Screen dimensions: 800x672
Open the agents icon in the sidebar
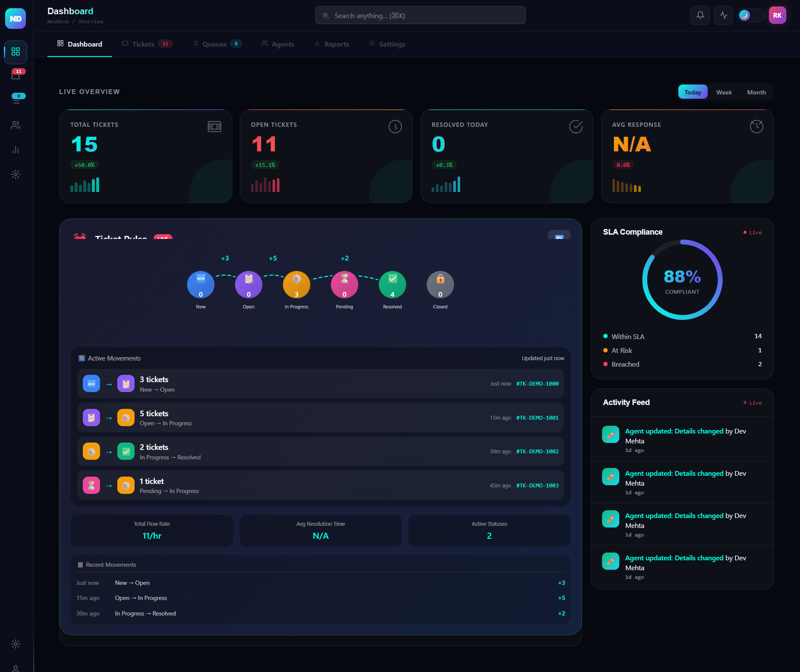coord(16,126)
